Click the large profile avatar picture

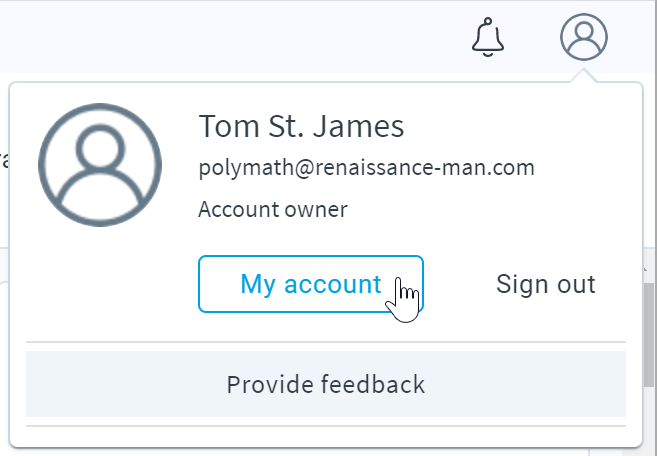[100, 165]
